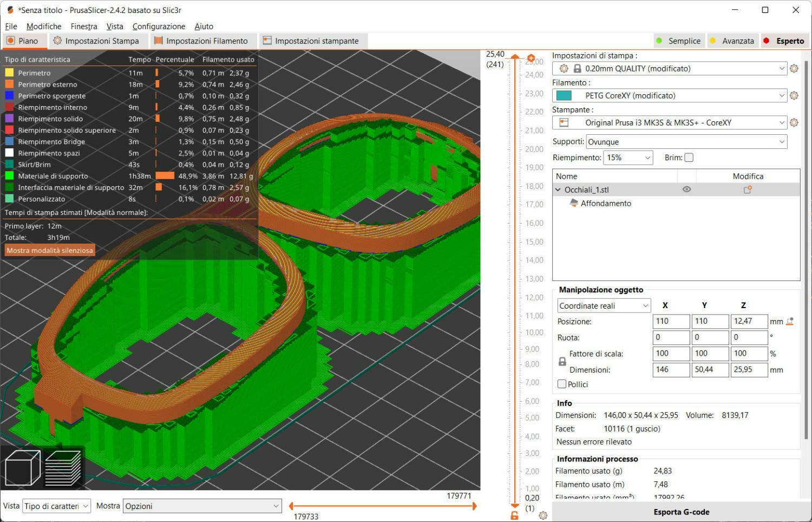Select the layers preview view icon

pos(63,468)
